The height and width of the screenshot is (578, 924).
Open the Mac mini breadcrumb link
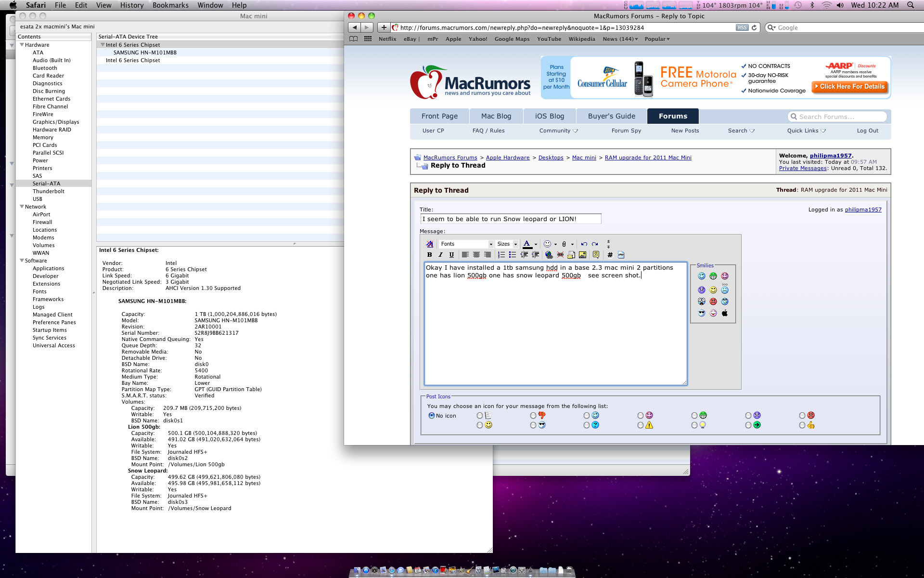[584, 158]
